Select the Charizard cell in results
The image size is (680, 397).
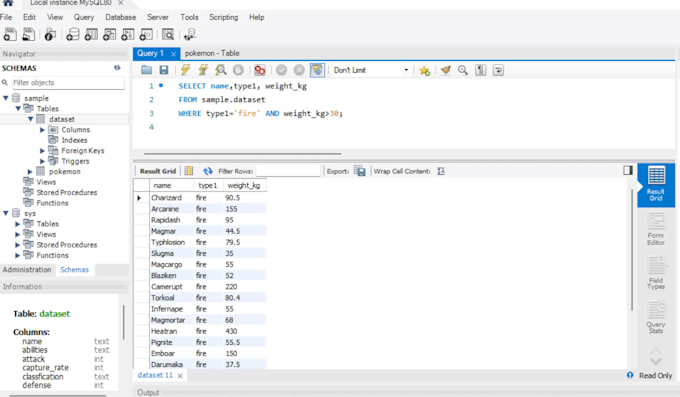point(171,197)
